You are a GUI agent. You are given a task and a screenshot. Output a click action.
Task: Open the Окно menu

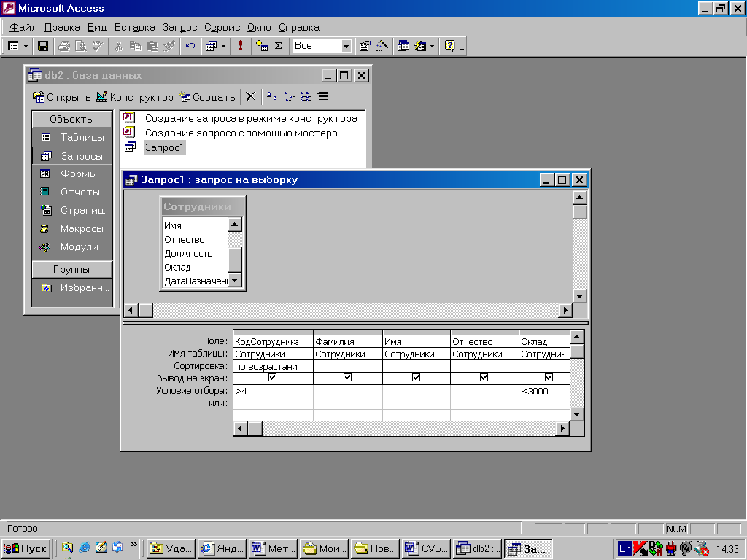(259, 27)
